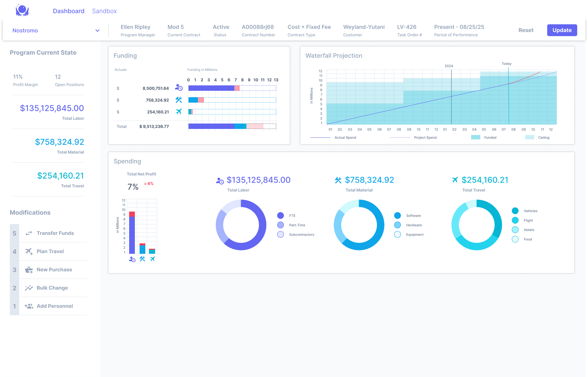Click the Plan Travel airplane icon
The height and width of the screenshot is (377, 588).
(29, 251)
